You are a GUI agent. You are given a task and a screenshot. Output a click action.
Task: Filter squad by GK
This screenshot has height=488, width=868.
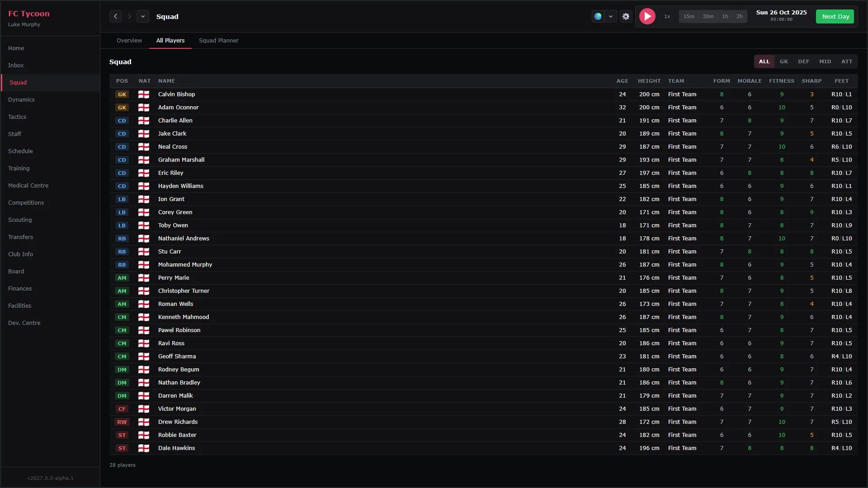click(x=783, y=61)
